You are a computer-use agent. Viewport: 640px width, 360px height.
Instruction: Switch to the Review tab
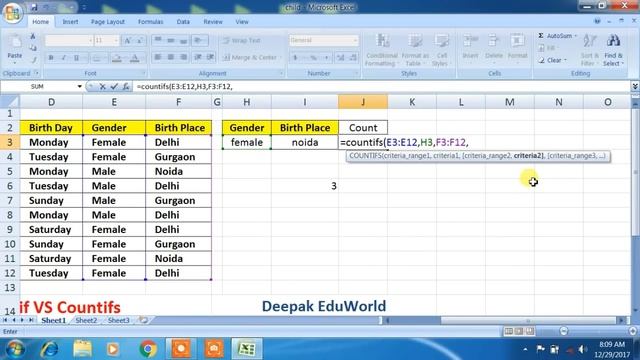coord(213,22)
